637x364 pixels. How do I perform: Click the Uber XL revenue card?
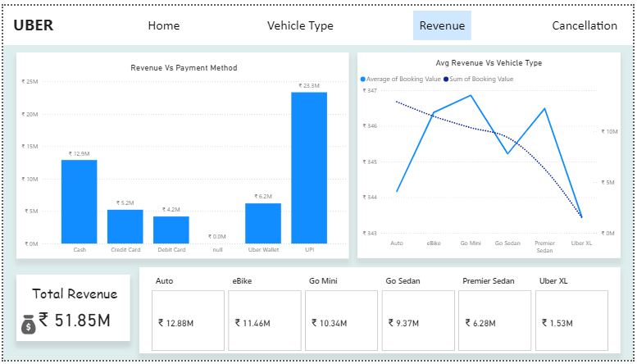(571, 321)
